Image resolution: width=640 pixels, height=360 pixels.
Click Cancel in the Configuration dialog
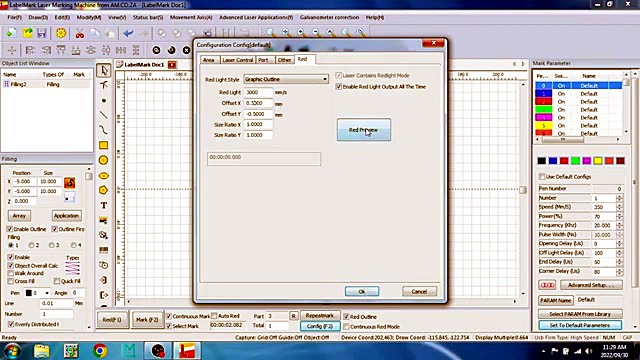coord(419,291)
